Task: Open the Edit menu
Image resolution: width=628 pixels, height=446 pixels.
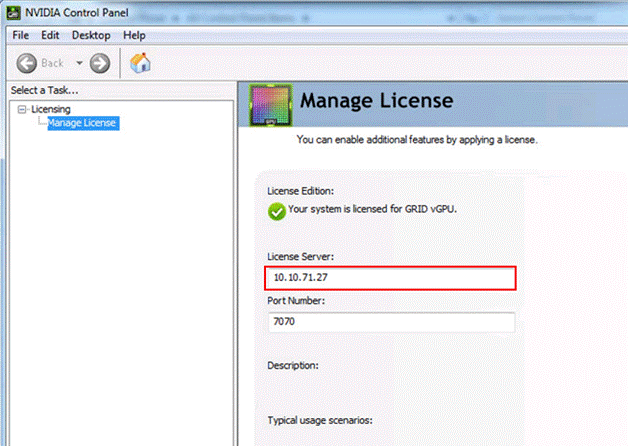Action: [50, 35]
